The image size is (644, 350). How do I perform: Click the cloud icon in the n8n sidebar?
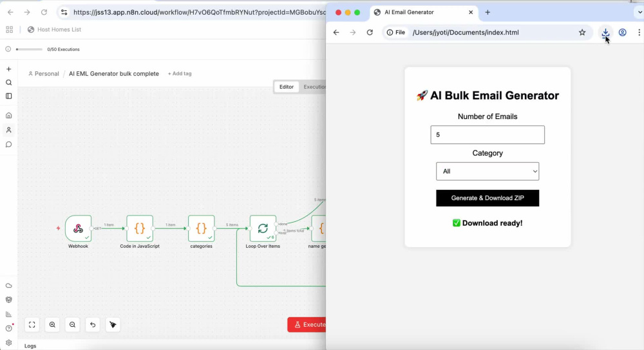pos(8,286)
